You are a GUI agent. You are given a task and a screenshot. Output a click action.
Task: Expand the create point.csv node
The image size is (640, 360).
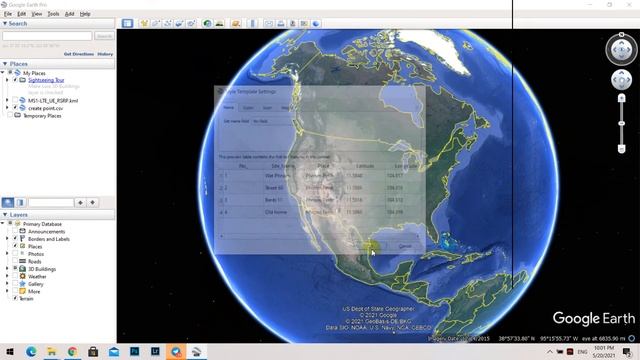[x=7, y=108]
